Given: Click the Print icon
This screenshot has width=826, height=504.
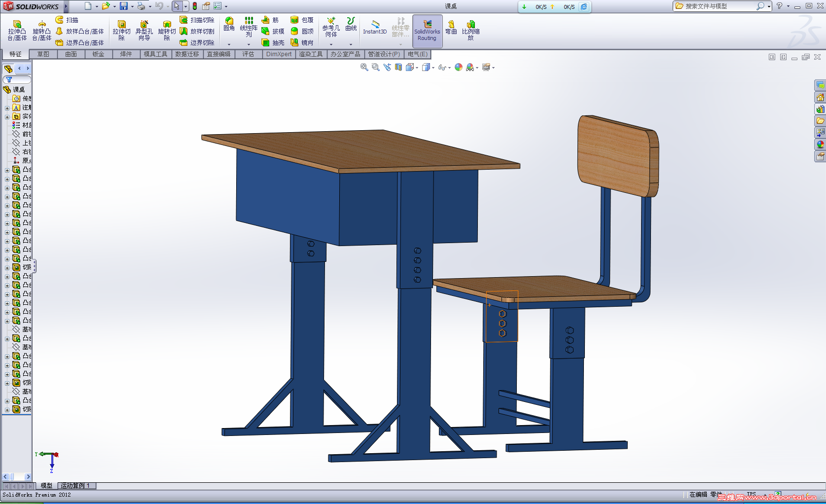Looking at the screenshot, I should pyautogui.click(x=142, y=6).
